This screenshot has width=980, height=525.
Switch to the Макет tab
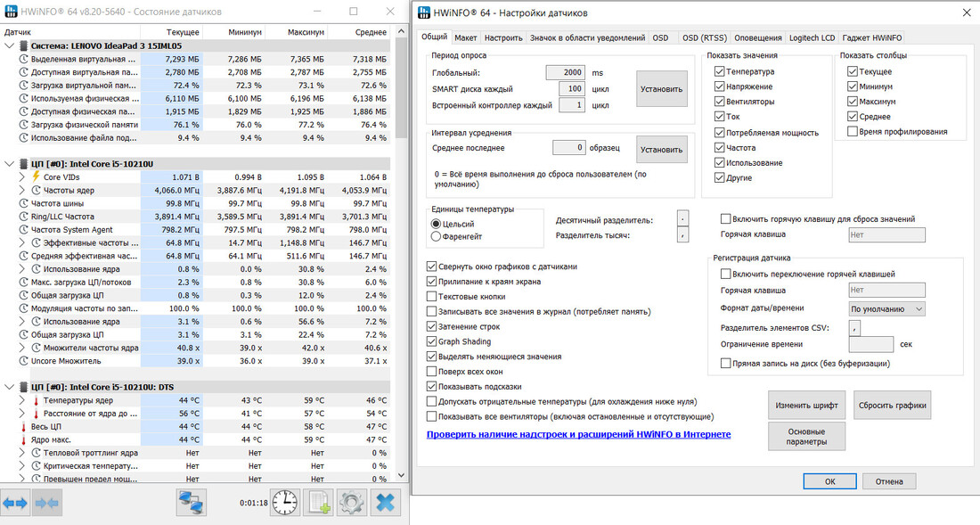pos(466,38)
